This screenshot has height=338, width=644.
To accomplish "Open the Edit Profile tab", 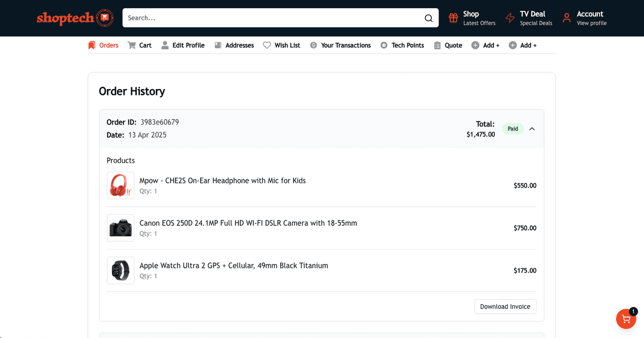I will [x=183, y=45].
